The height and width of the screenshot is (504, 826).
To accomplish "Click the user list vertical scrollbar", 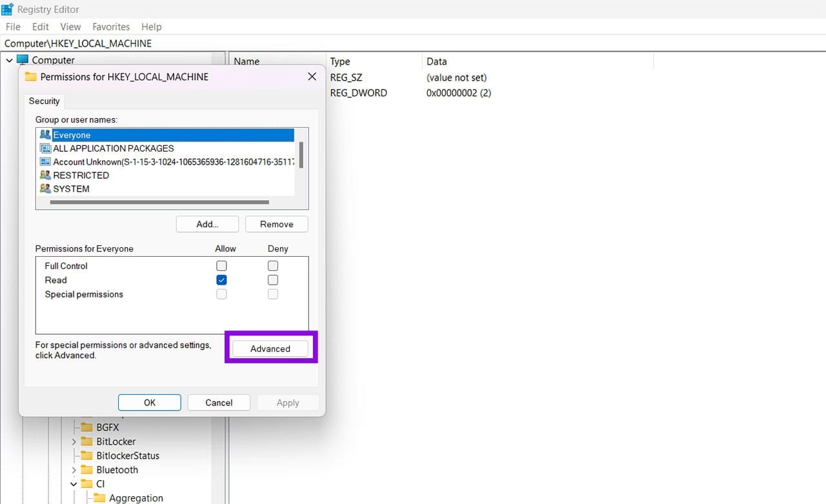I will tap(301, 155).
